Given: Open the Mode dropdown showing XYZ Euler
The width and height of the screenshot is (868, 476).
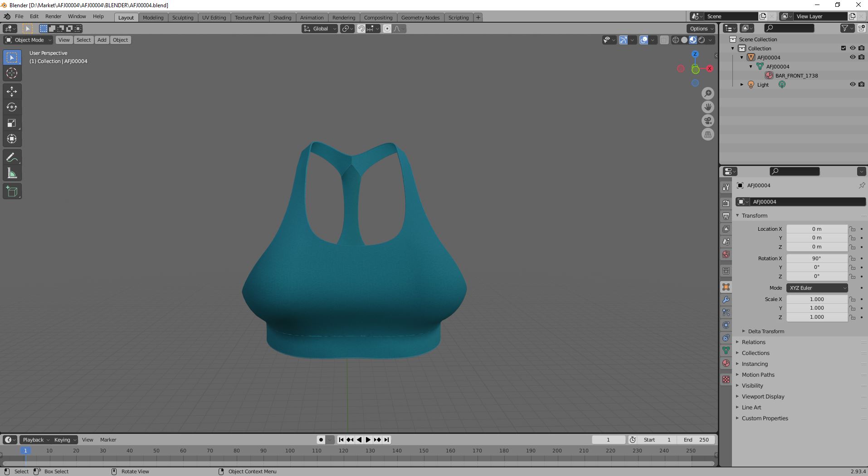Looking at the screenshot, I should click(816, 288).
